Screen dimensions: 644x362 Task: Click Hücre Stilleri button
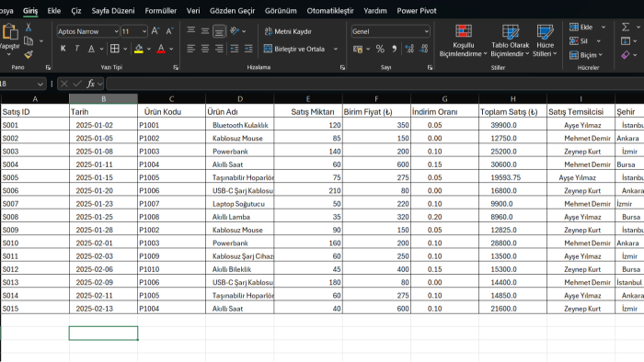point(545,40)
